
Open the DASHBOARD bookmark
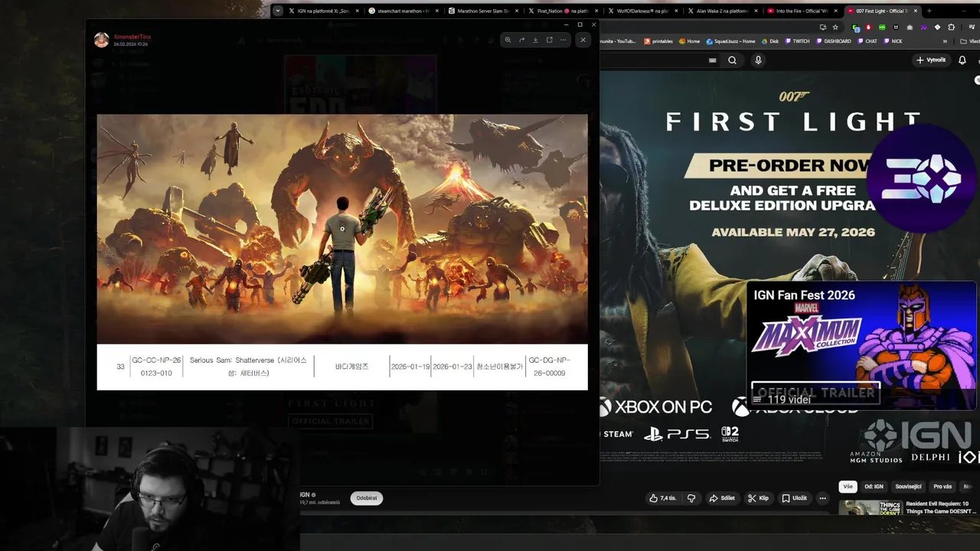click(833, 41)
